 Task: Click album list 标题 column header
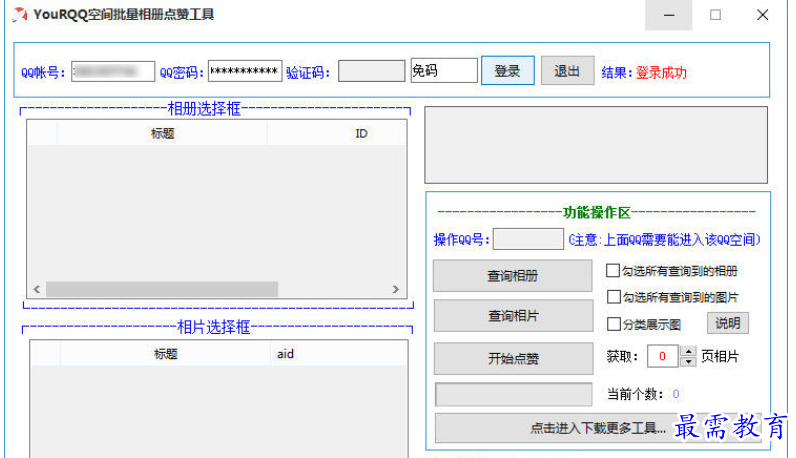(x=162, y=134)
